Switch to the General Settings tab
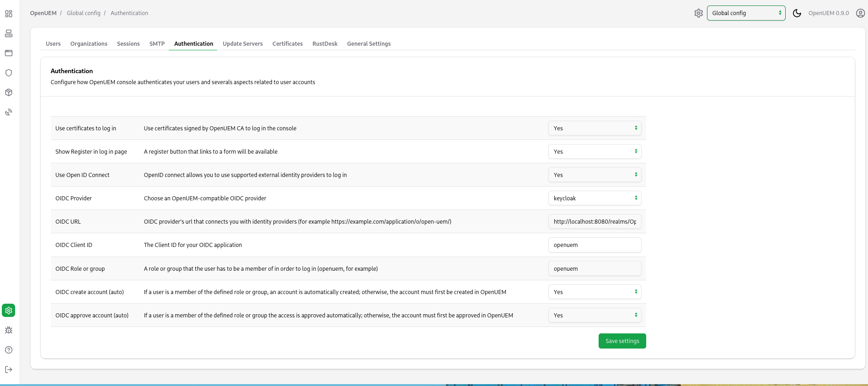This screenshot has height=386, width=868. (x=369, y=44)
